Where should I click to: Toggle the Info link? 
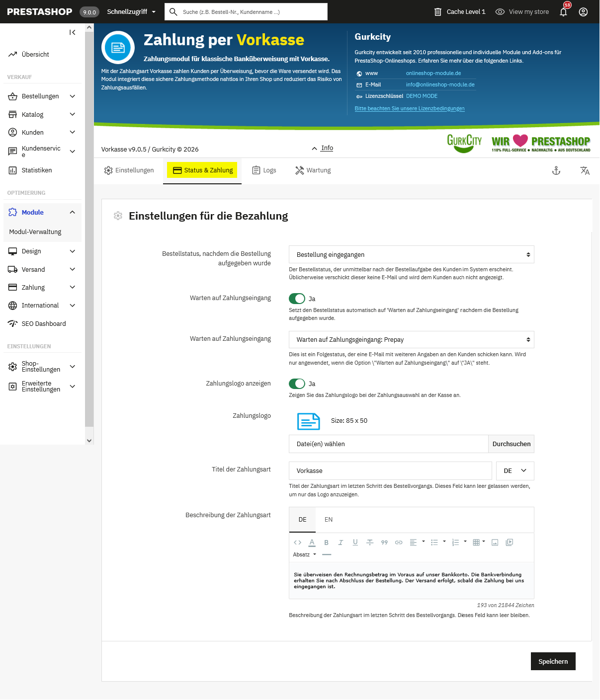323,148
